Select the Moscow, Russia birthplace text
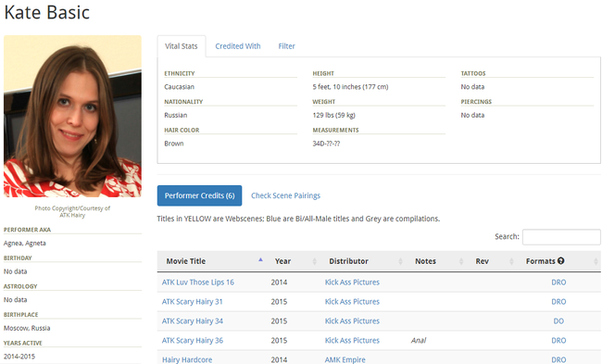 [27, 328]
